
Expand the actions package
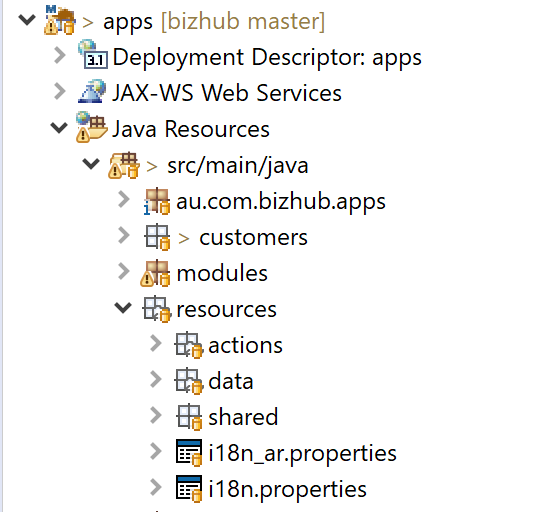click(x=156, y=343)
